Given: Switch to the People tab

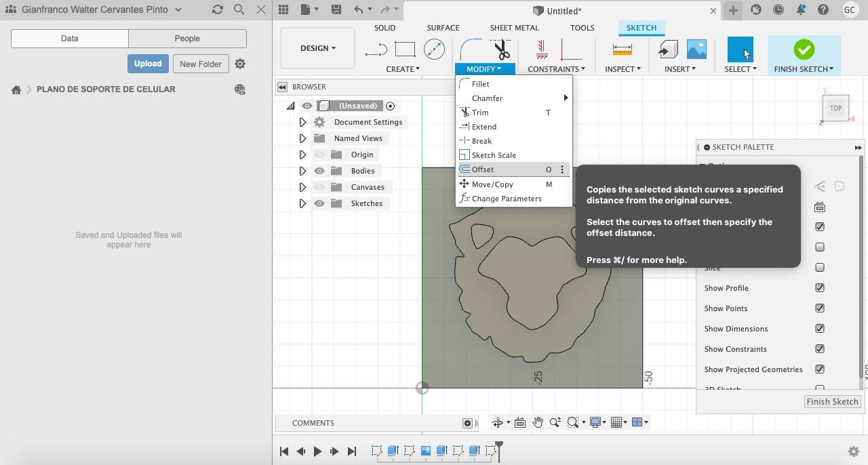Looking at the screenshot, I should pyautogui.click(x=187, y=39).
